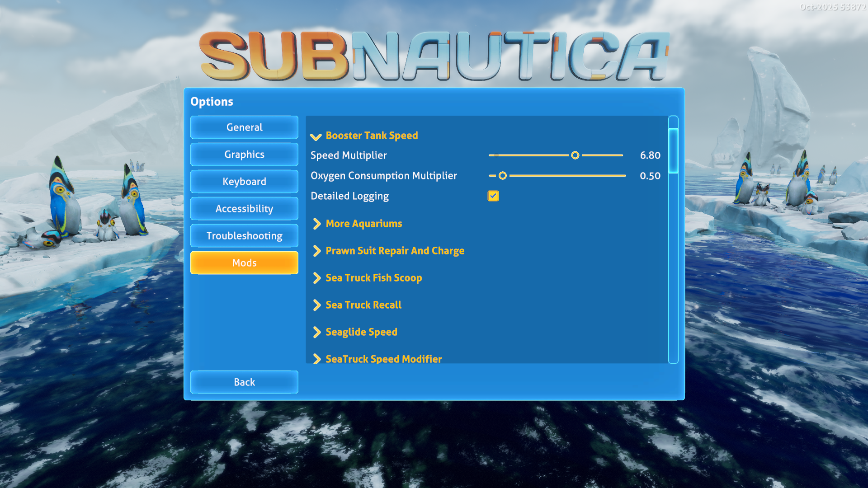
Task: Click the Sea Truck Fish Scoop title
Action: (x=374, y=278)
